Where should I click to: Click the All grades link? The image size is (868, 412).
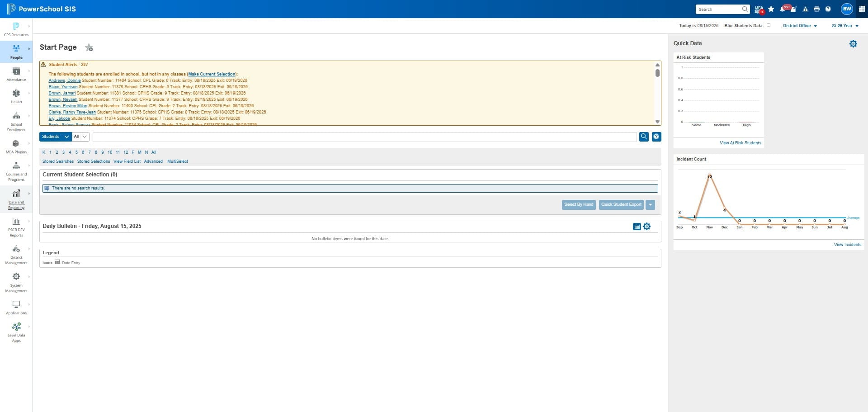(x=154, y=152)
